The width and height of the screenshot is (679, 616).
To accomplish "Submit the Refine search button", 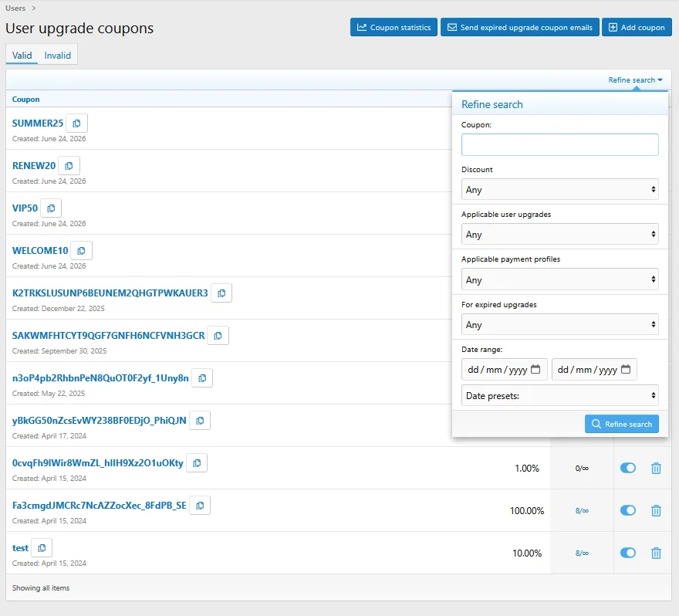I will (x=622, y=424).
